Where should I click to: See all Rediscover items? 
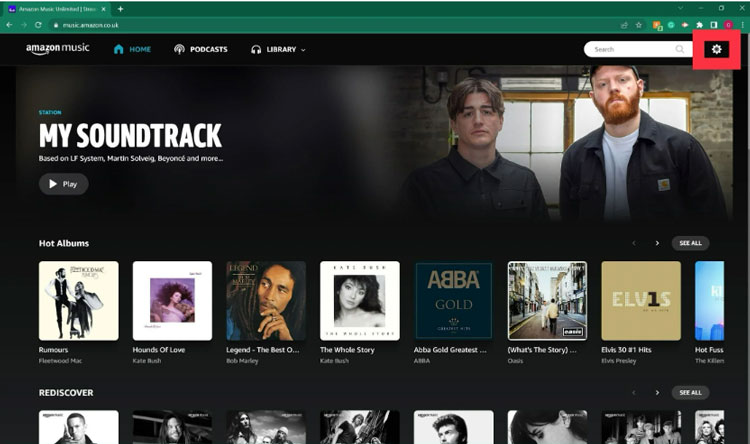(x=690, y=392)
